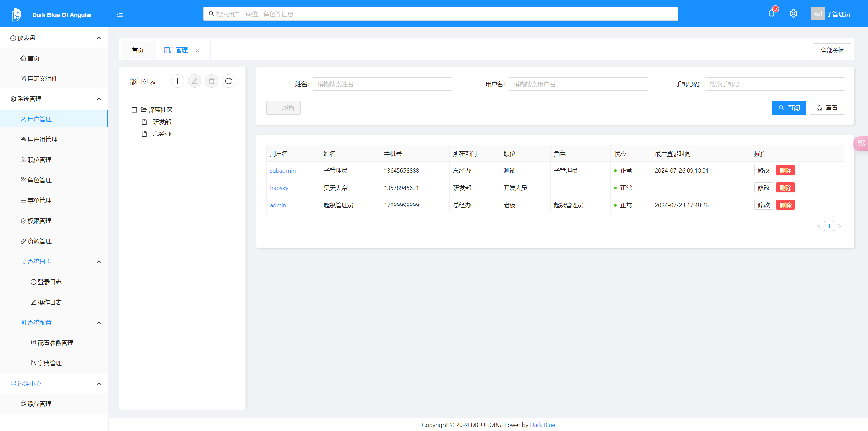Open the haosky username link
This screenshot has width=868, height=431.
[279, 188]
